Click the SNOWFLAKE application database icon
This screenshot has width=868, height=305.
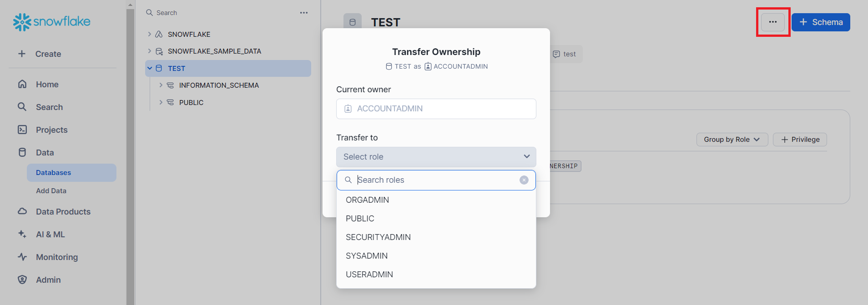[x=159, y=34]
